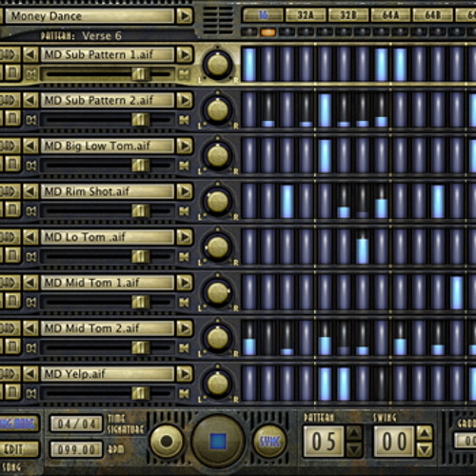Select next sample for MD Mid Tom 2.aif

[x=185, y=328]
